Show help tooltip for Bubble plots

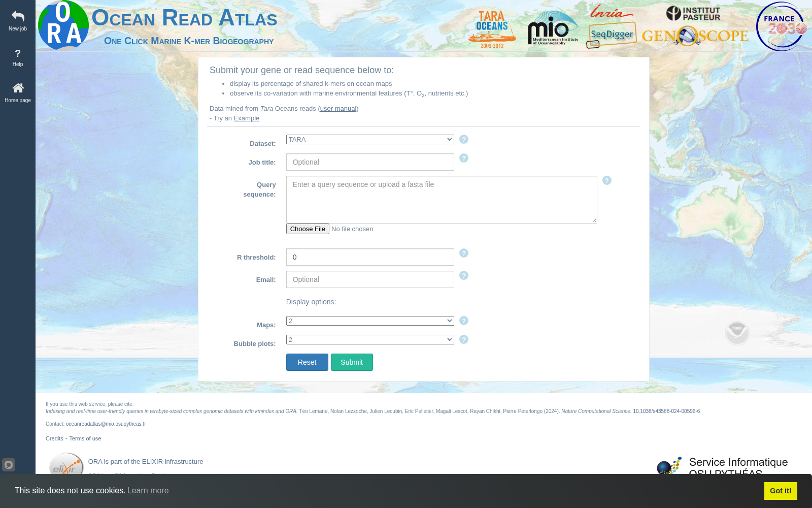(x=464, y=339)
